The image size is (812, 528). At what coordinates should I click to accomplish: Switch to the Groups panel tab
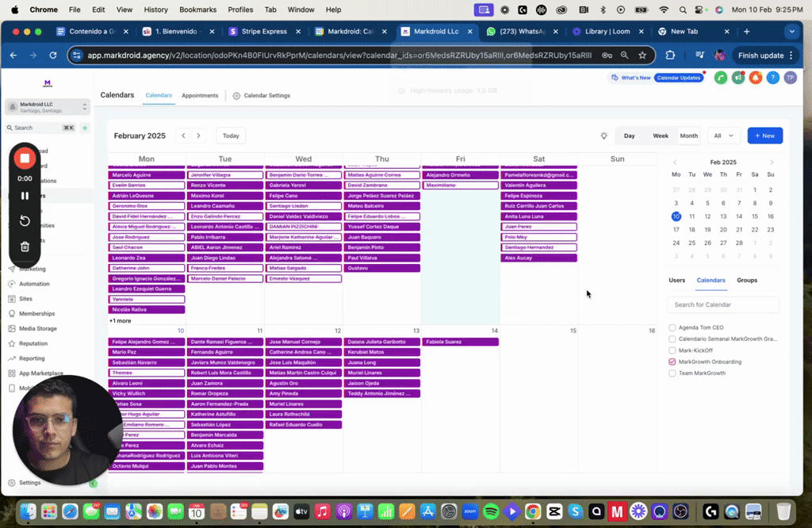(747, 280)
